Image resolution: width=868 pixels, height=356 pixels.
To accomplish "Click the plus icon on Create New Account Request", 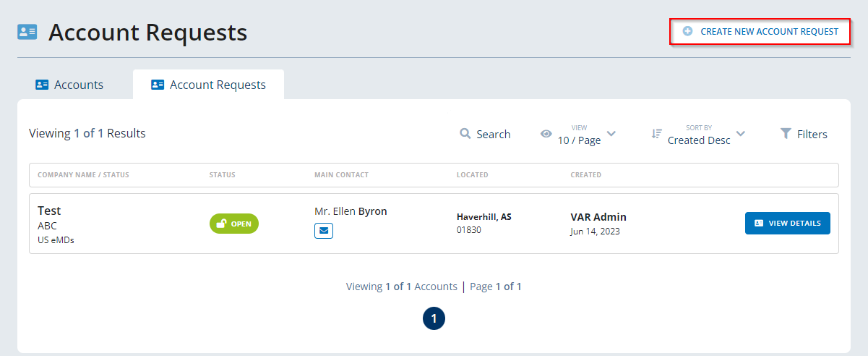I will click(x=687, y=31).
